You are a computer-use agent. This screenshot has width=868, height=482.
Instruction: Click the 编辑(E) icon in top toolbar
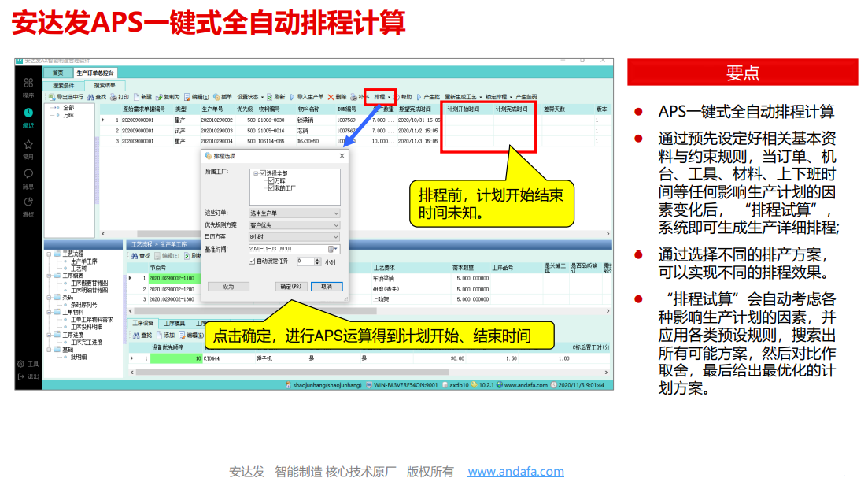click(x=187, y=97)
